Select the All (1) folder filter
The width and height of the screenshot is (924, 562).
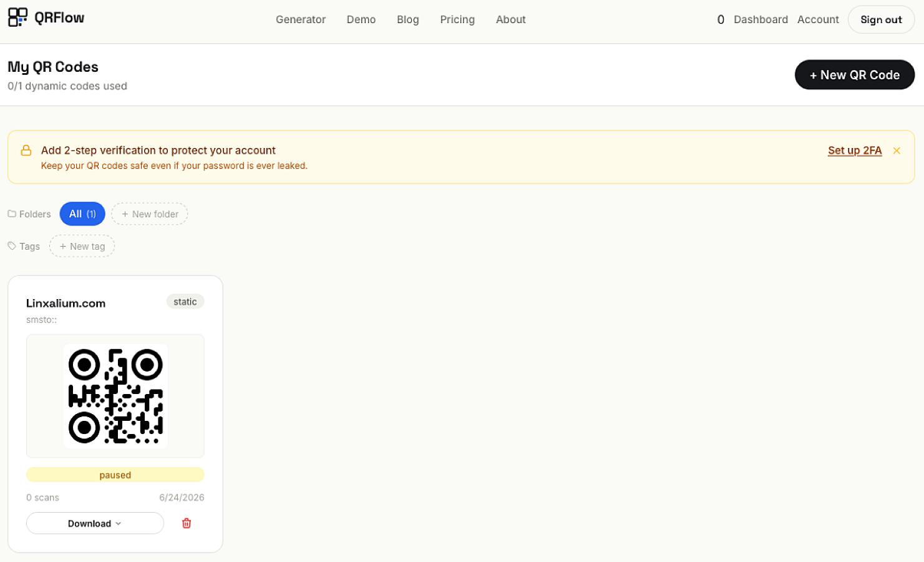[x=82, y=214]
